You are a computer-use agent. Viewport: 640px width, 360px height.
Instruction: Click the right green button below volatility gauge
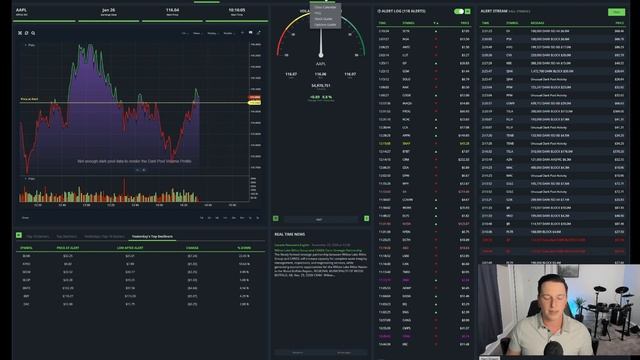pos(367,219)
